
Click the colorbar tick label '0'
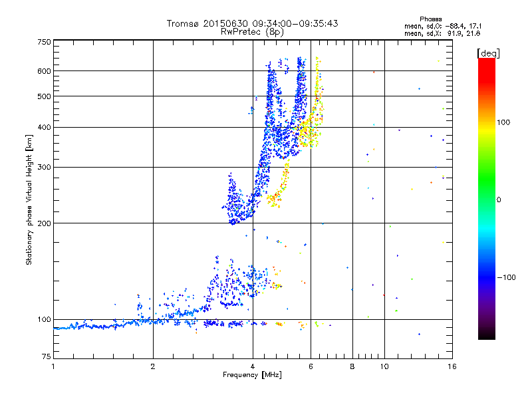[x=499, y=200]
